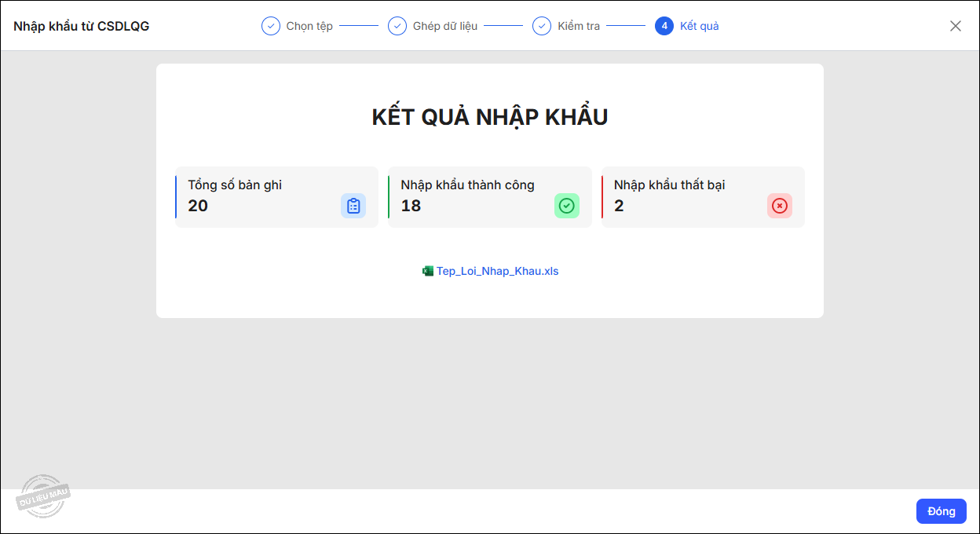Go back to the Kiểm tra step

pyautogui.click(x=578, y=25)
